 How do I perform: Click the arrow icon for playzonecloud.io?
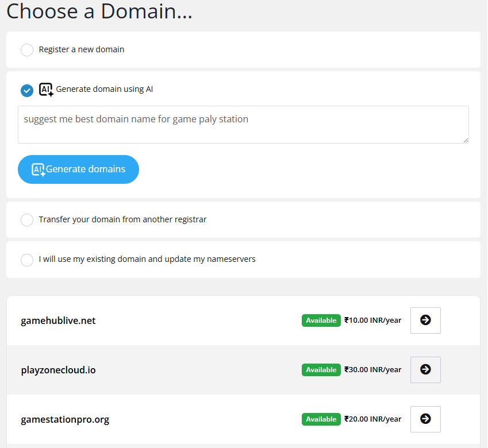coord(425,370)
